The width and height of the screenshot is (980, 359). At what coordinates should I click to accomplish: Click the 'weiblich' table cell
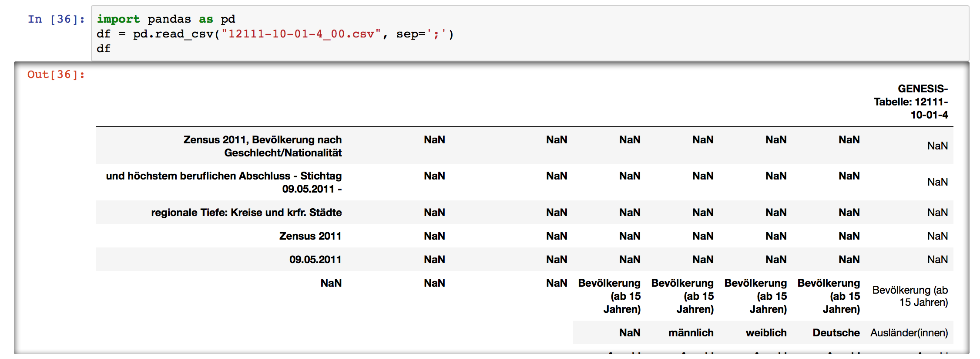tap(766, 333)
